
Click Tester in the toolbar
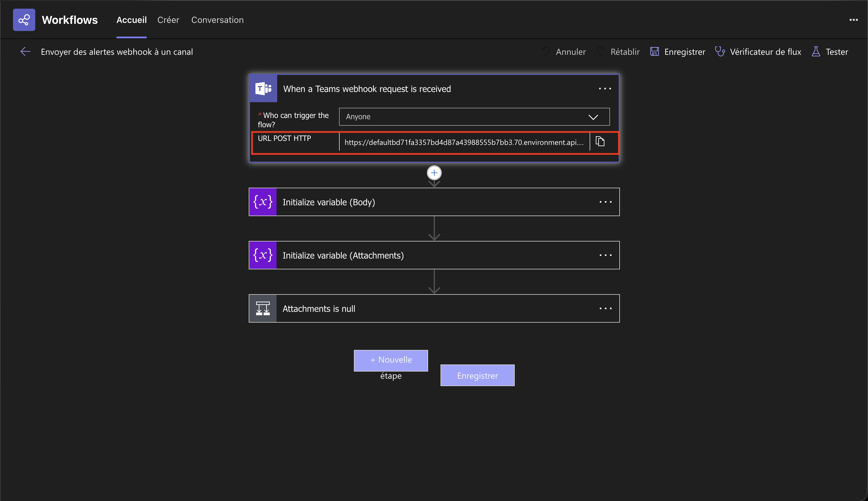830,52
